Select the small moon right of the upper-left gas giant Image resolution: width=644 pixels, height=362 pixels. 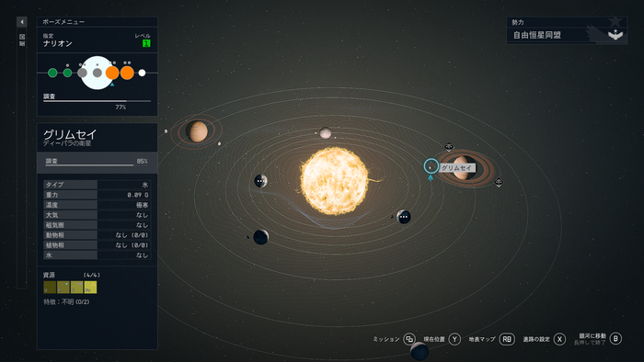point(219,143)
